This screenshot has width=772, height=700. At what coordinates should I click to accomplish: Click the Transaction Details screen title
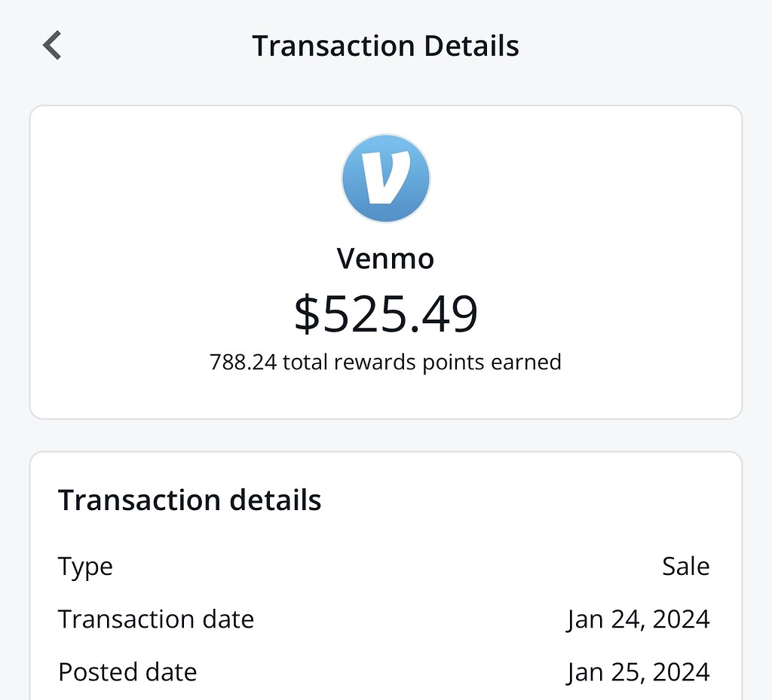click(x=386, y=45)
